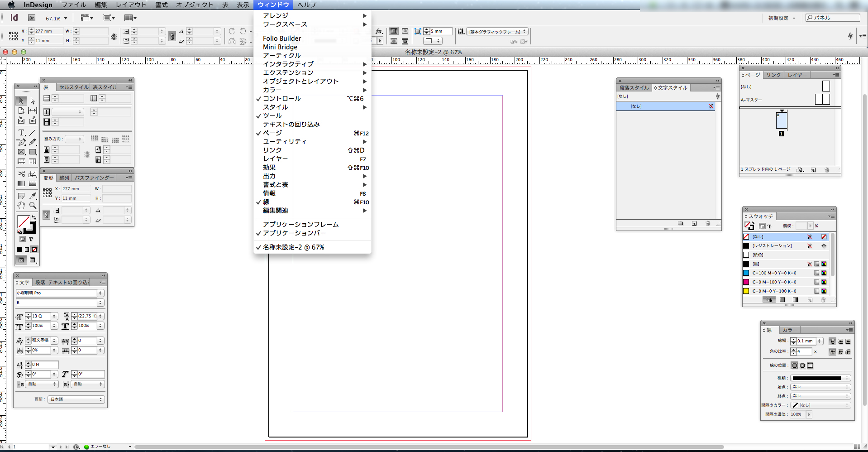The width and height of the screenshot is (868, 452).
Task: Click the Adobe Bridge (Br) icon
Action: pyautogui.click(x=32, y=18)
